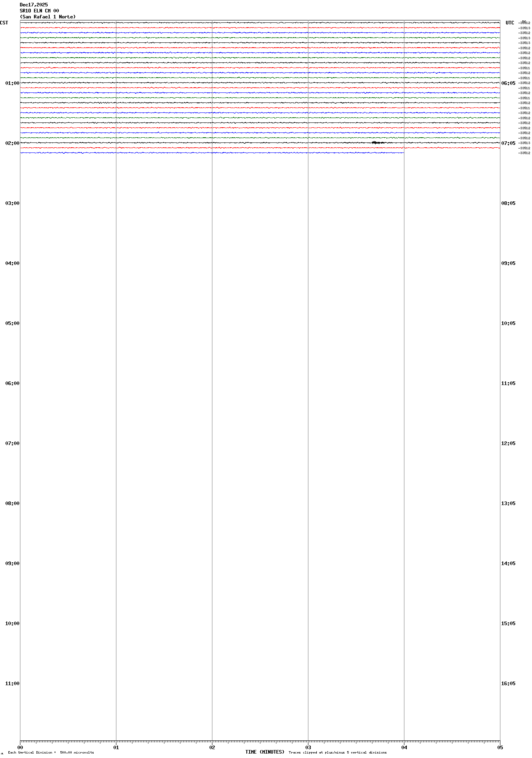Click the 05 minute mark on the bottom axis
Screen dimensions: 532x758
[x=500, y=747]
